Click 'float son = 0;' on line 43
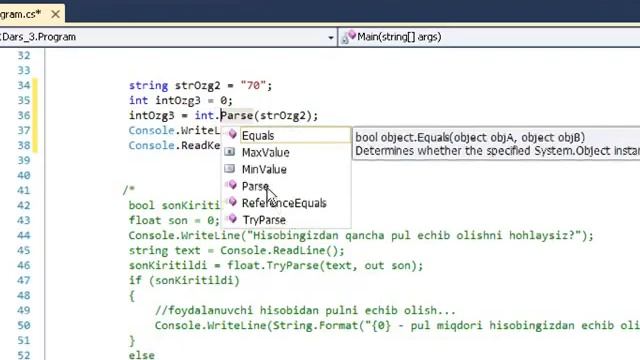640x360 pixels. 174,220
